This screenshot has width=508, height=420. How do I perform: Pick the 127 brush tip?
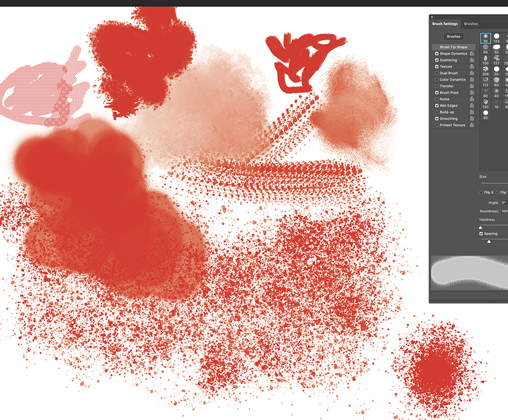click(496, 60)
